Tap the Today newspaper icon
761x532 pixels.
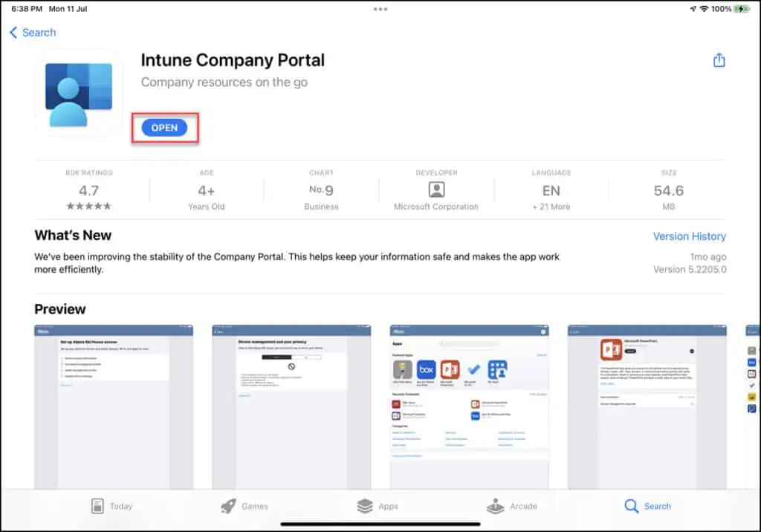(97, 506)
